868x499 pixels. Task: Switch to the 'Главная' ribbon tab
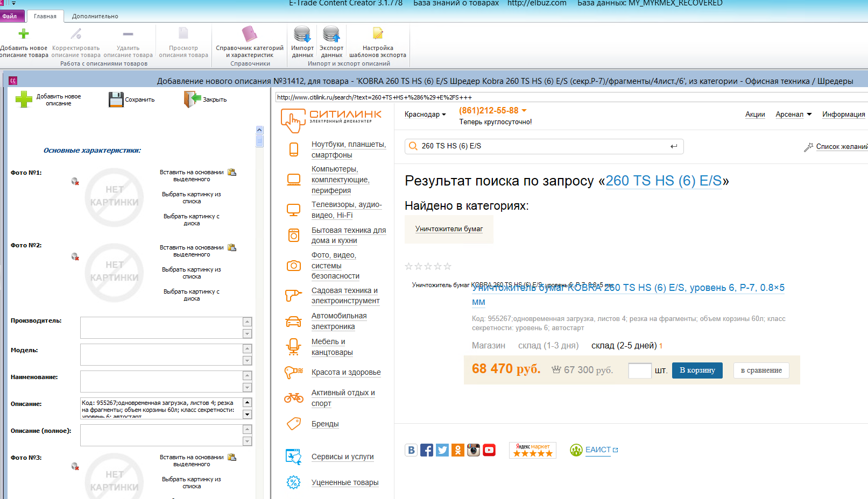45,16
